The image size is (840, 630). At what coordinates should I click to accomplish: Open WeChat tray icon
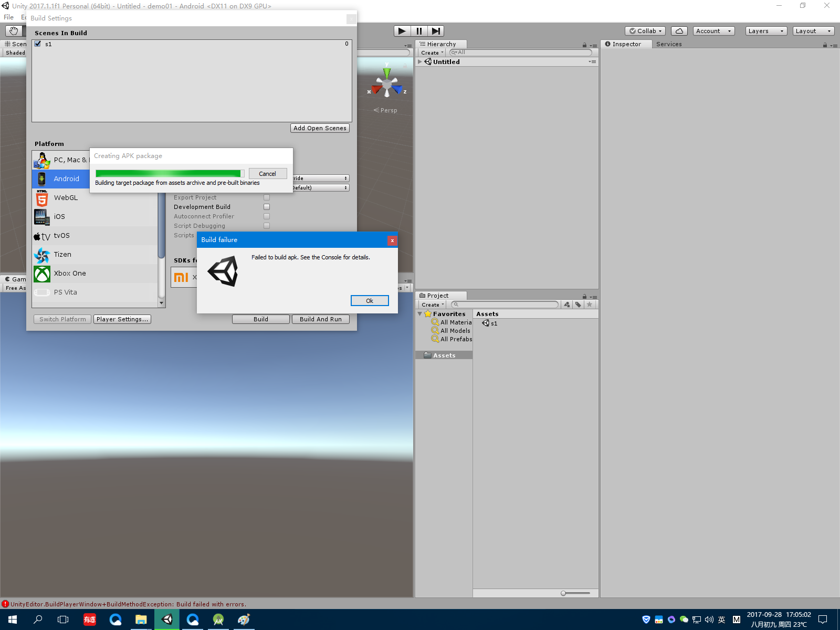pyautogui.click(x=684, y=619)
